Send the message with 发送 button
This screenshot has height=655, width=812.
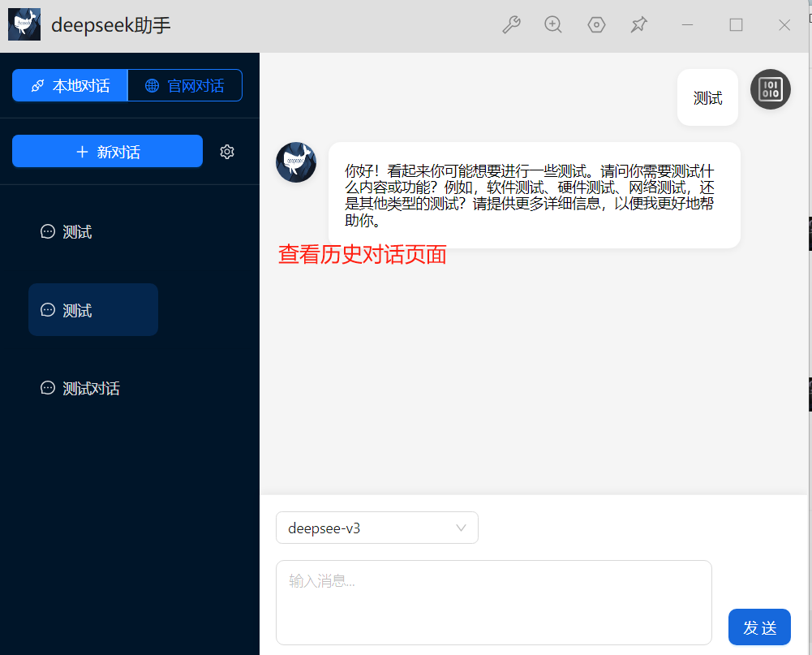759,627
